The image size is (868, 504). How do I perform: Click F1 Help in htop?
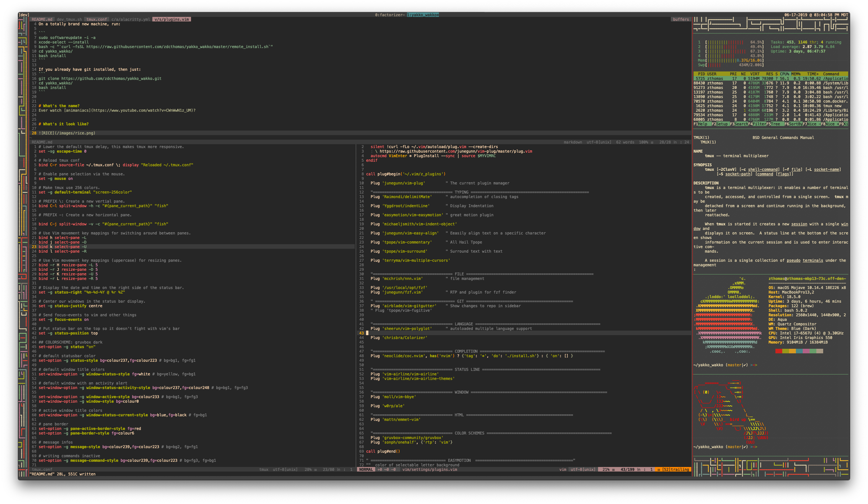[703, 124]
